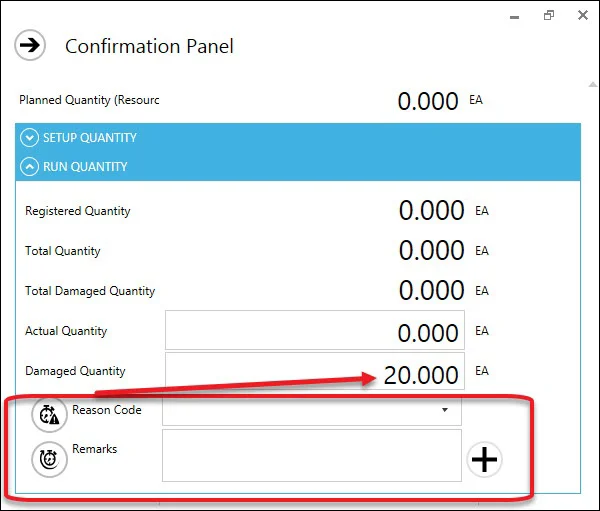Select the RUN QUANTITY header label
This screenshot has height=511, width=600.
[x=85, y=166]
